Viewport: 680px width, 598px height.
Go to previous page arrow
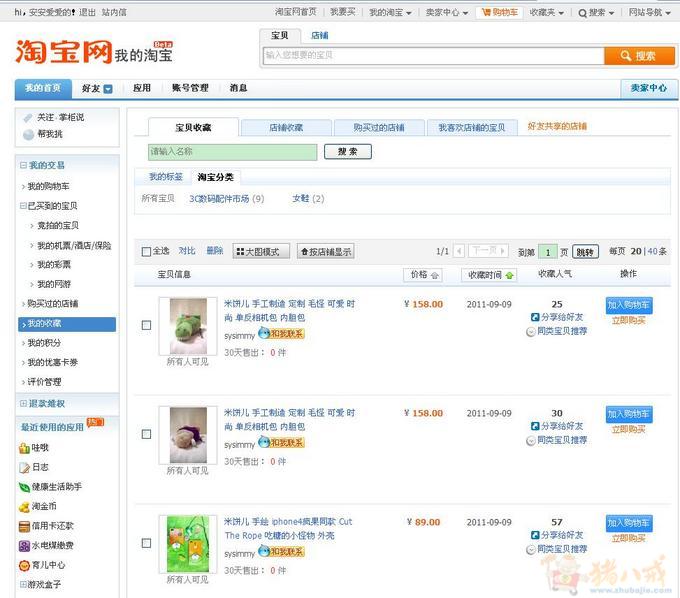click(459, 251)
